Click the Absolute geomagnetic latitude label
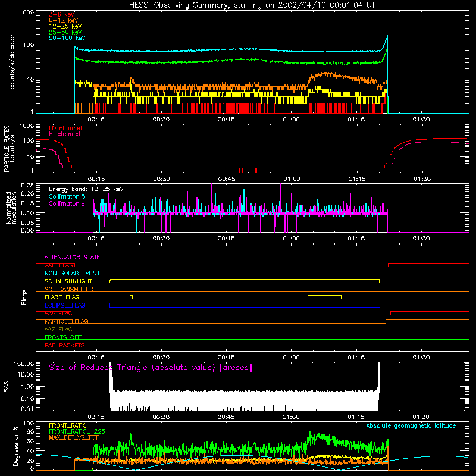Viewport: 476px width, 476px height. (411, 425)
